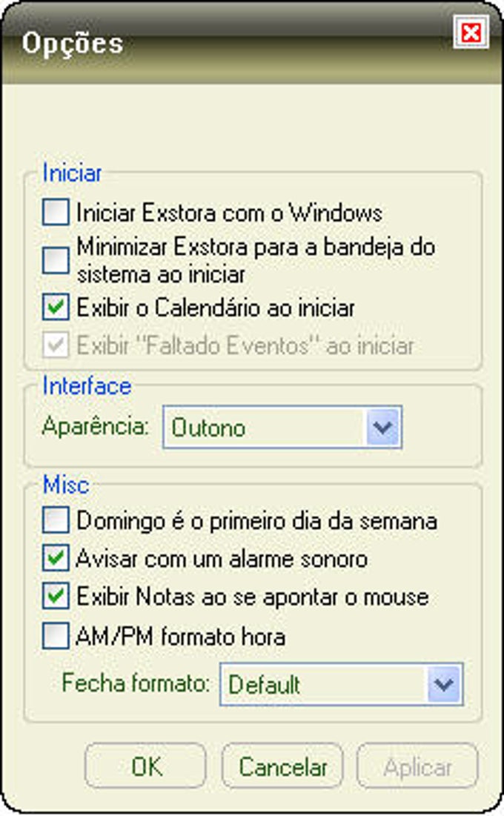Screen dimensions: 504x816
Task: Open the Aparência dropdown arrow
Action: [383, 427]
